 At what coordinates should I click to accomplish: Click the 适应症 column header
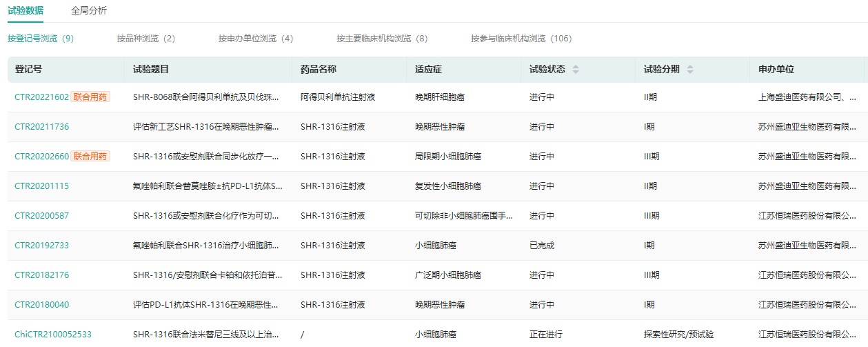[429, 70]
